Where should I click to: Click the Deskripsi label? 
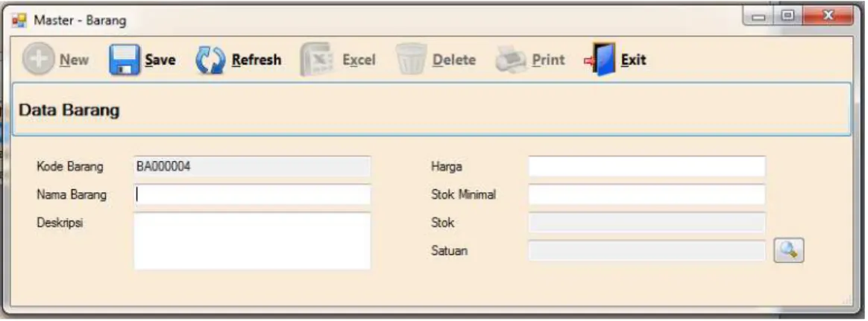coord(60,223)
